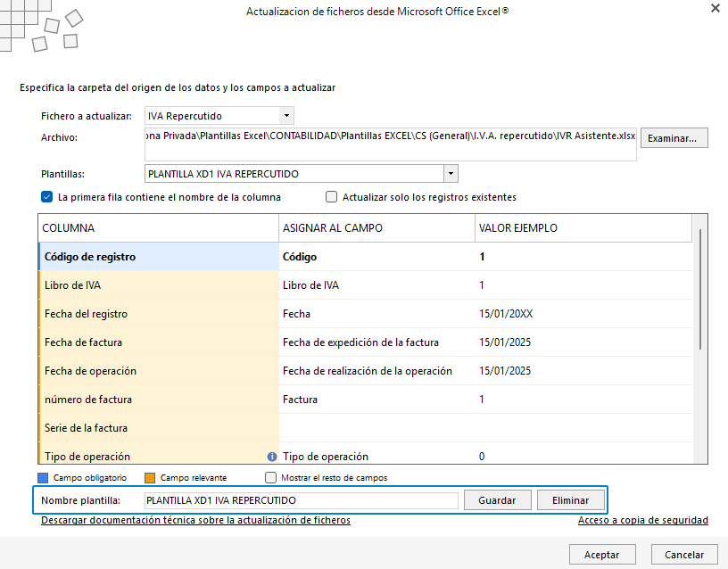Select the 'número de factura' row
Image resolution: width=728 pixels, height=569 pixels.
pyautogui.click(x=366, y=400)
